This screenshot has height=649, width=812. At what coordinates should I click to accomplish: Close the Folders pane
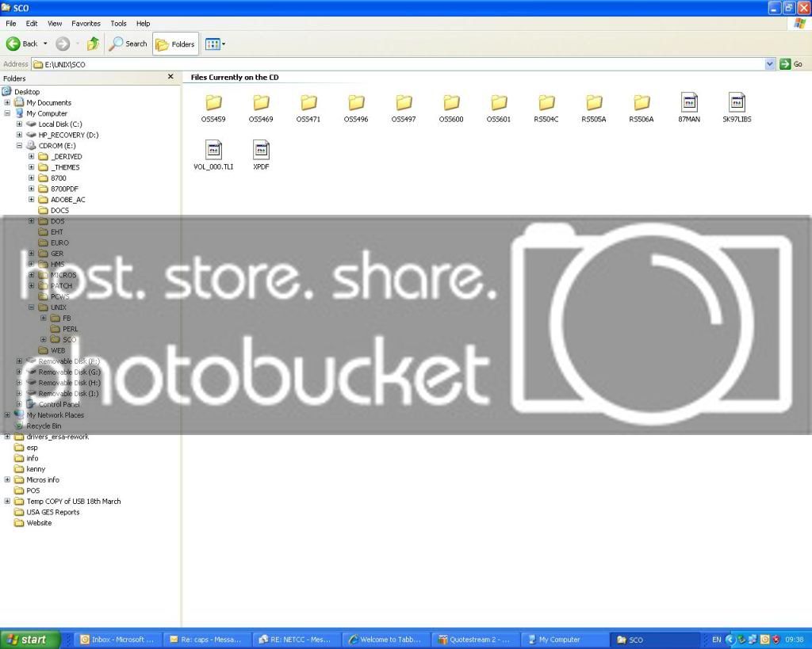click(x=171, y=77)
